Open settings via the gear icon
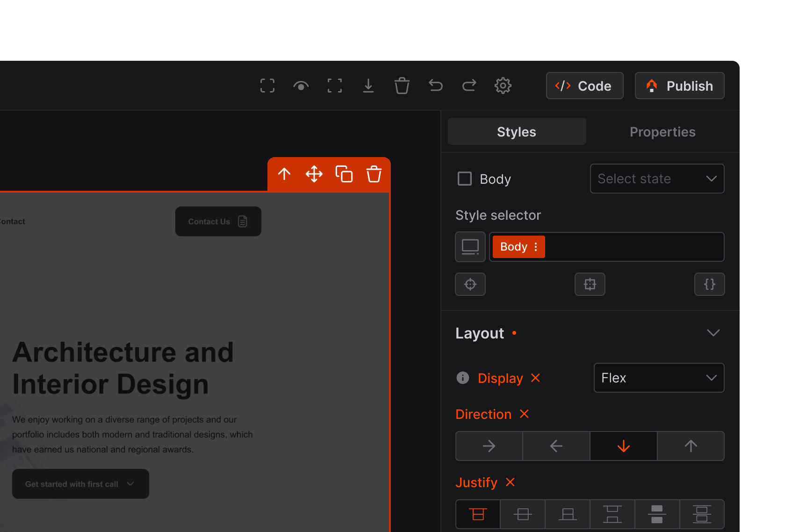The width and height of the screenshot is (806, 532). [503, 86]
